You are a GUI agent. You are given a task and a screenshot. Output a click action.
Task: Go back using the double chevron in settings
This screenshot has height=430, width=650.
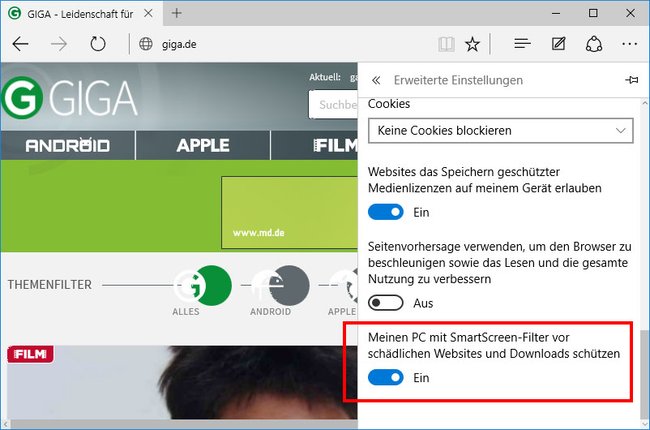coord(376,80)
